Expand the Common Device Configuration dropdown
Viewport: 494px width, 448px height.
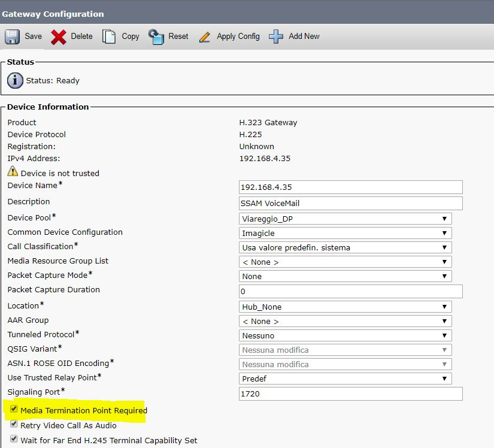tap(345, 233)
